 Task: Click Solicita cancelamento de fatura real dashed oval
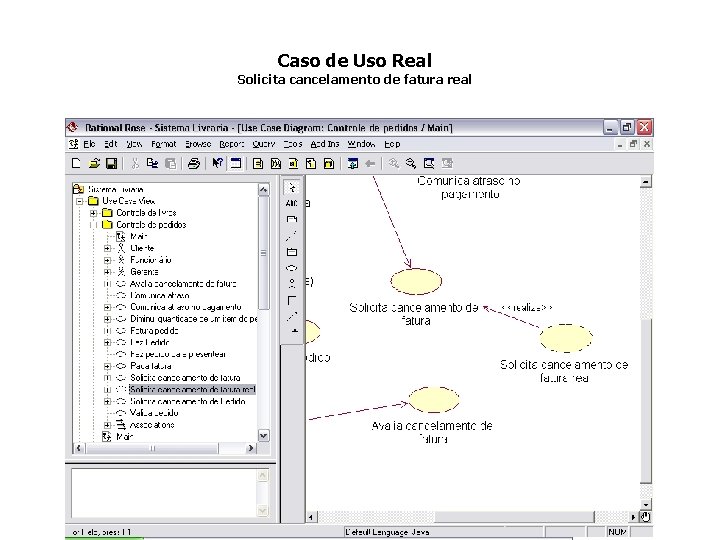tap(566, 338)
